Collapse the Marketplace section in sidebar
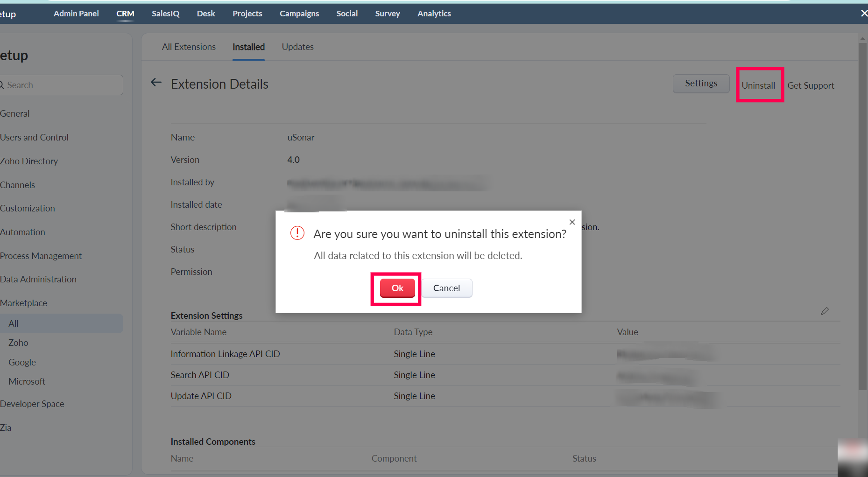Screen dimensions: 868x477 pyautogui.click(x=23, y=303)
